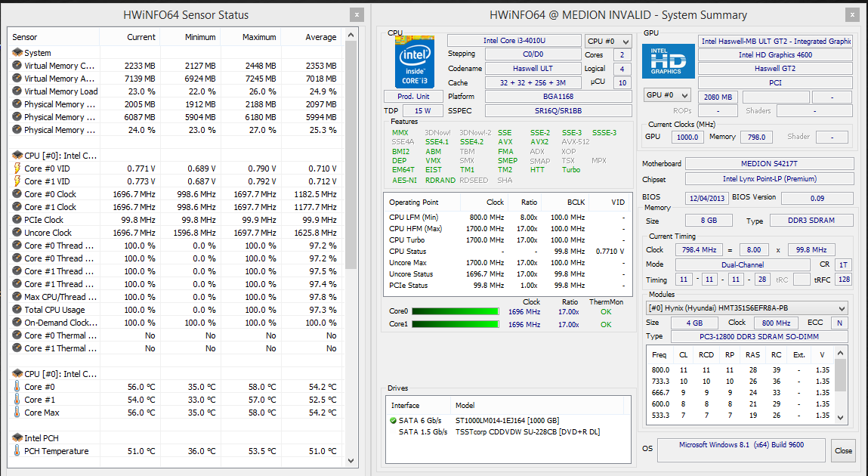Click the Operating Point column header

422,202
